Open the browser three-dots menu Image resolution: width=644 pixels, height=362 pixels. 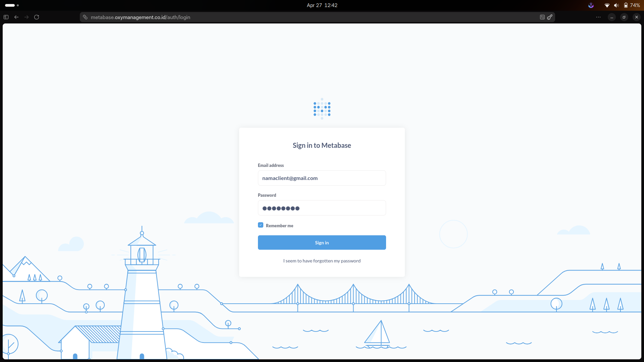(598, 17)
